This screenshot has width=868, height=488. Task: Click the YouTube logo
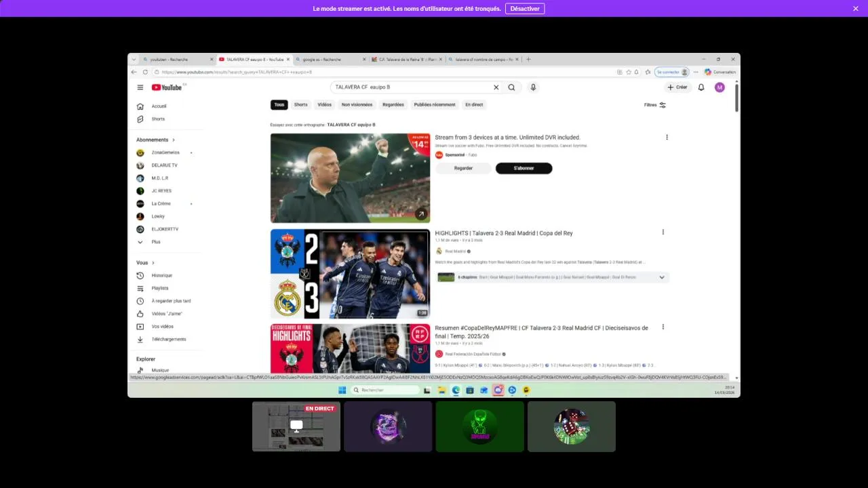[x=167, y=87]
